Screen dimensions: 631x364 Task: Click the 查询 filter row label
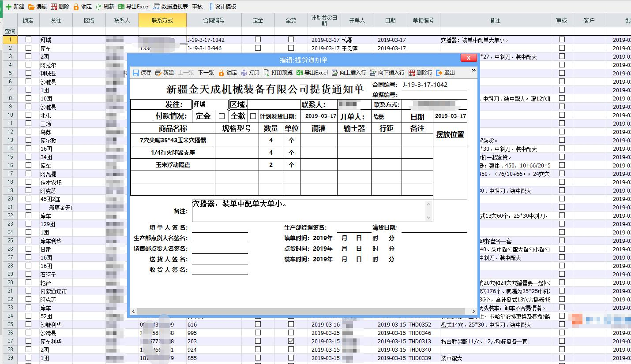coord(10,31)
